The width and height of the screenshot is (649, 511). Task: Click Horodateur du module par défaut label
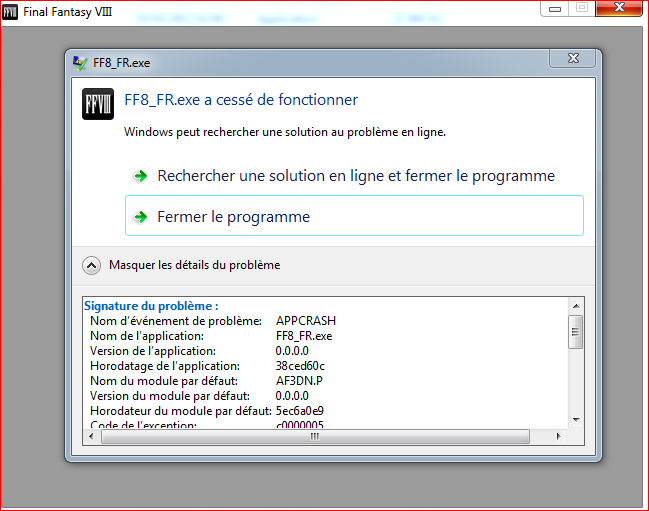pos(181,411)
